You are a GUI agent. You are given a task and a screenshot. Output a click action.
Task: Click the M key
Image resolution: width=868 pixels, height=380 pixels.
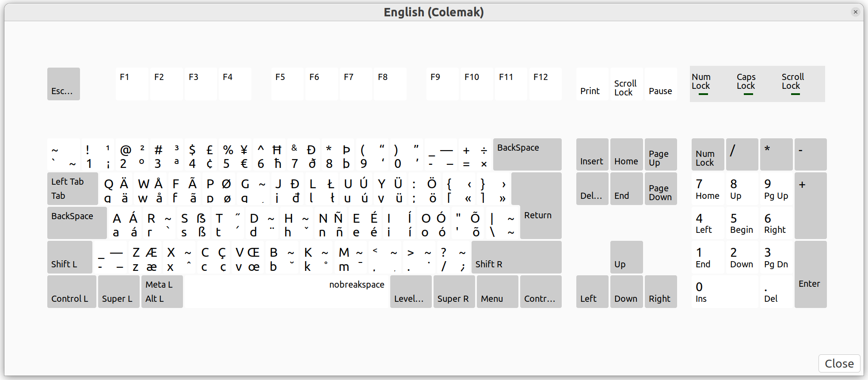(x=350, y=257)
